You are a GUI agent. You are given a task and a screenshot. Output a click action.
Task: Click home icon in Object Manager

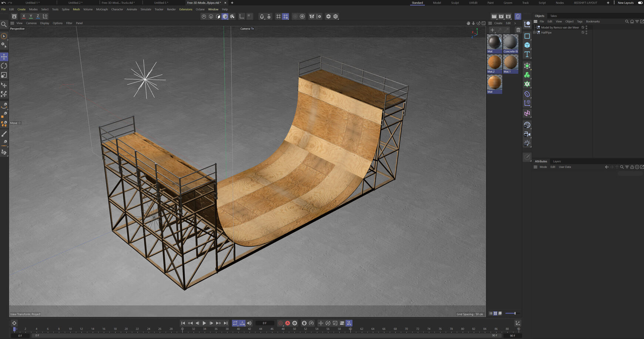tap(632, 21)
